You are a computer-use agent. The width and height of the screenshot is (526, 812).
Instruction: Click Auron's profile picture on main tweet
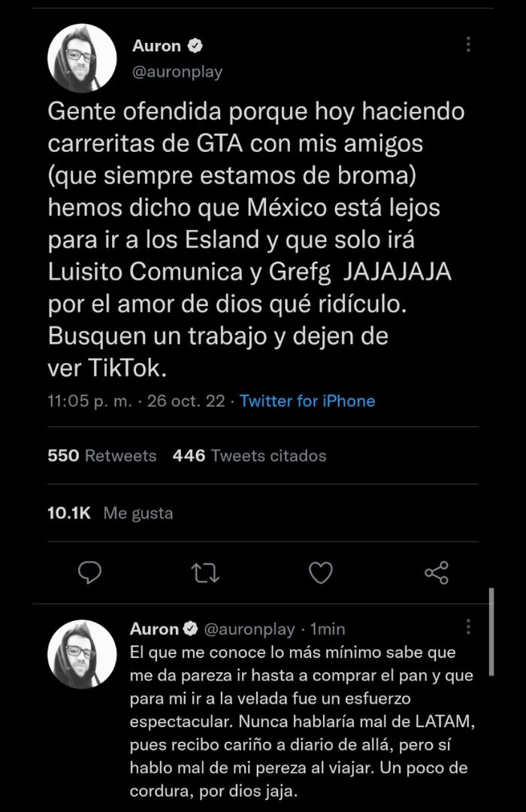[x=82, y=59]
